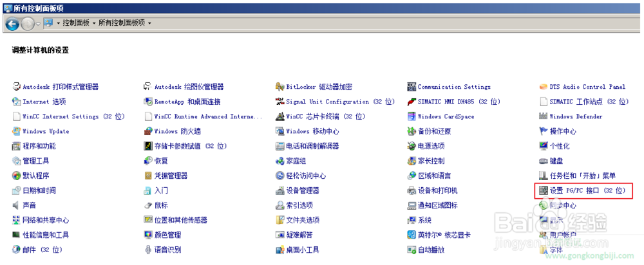Open the Signal Unit Configuration icon
Image resolution: width=644 pixels, height=265 pixels.
[x=279, y=102]
